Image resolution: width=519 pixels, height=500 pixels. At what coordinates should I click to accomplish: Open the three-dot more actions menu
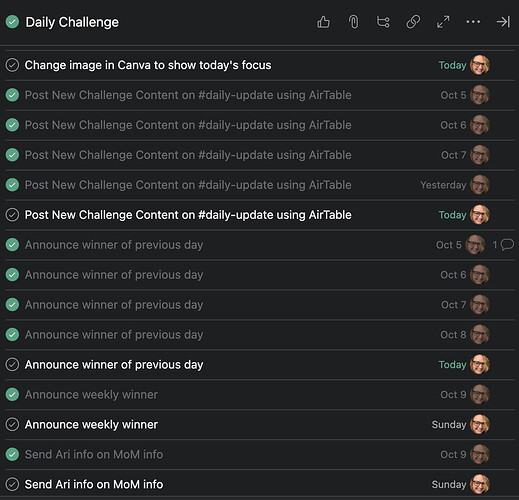473,22
